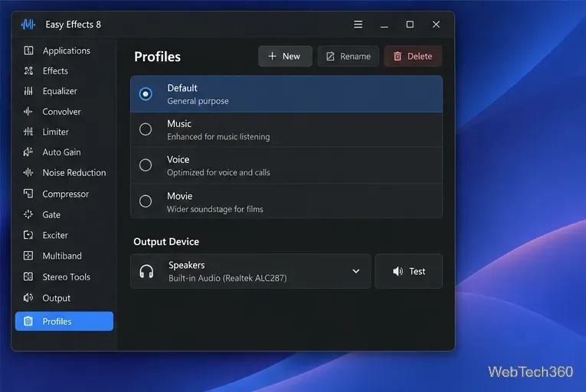Play the Test sound on the output device

[x=409, y=271]
